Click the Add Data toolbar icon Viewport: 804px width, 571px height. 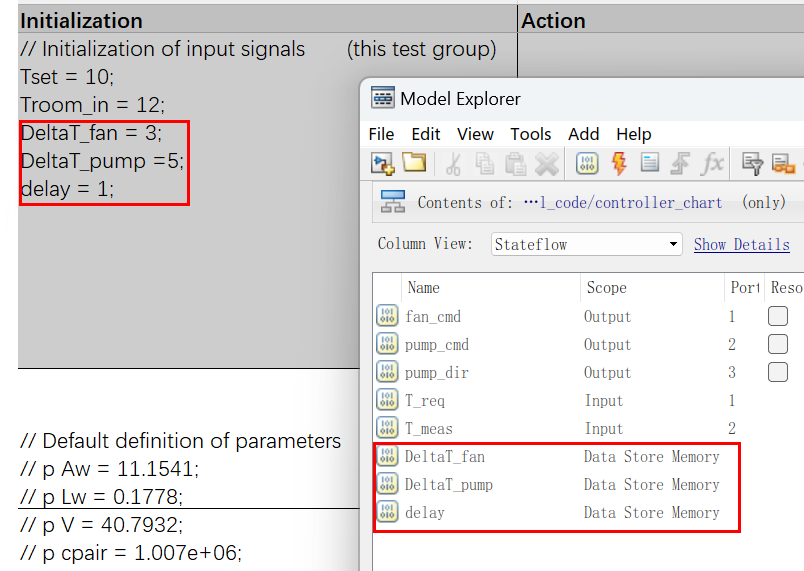click(587, 163)
